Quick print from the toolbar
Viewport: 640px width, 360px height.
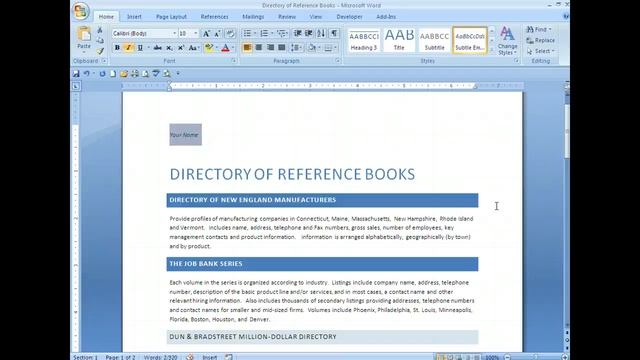click(134, 74)
